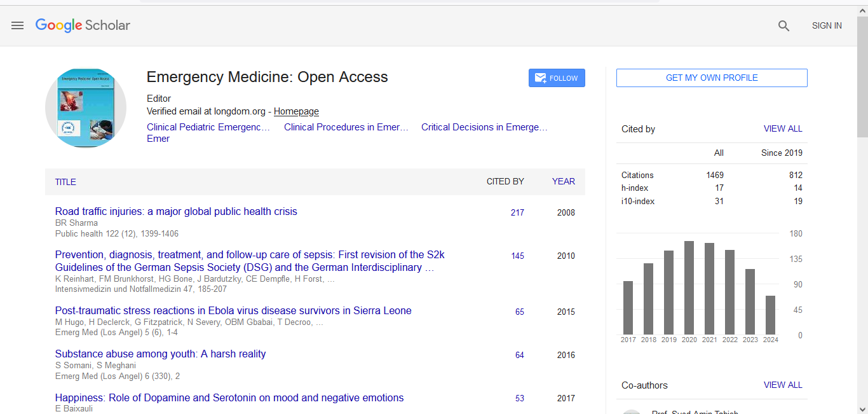Sort by the TITLE column header

[x=65, y=182]
